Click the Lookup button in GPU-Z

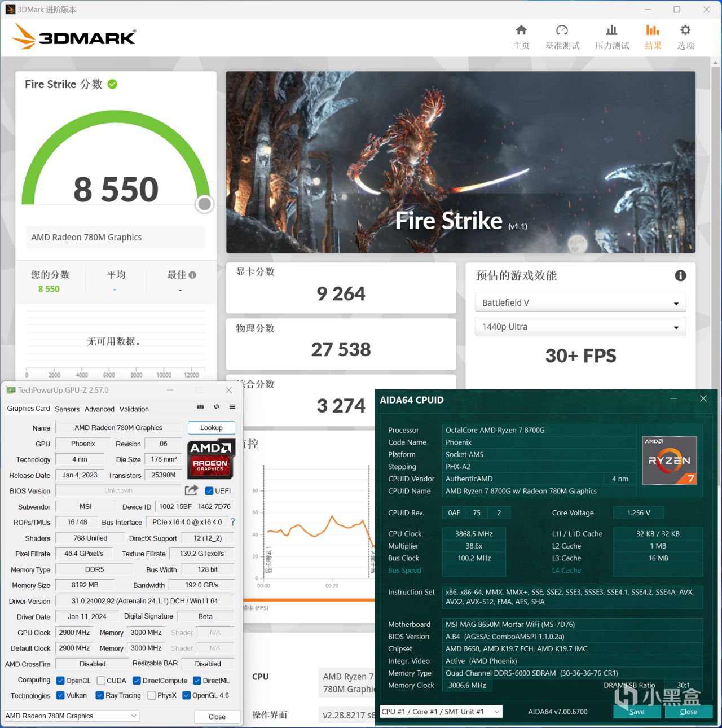(x=212, y=428)
